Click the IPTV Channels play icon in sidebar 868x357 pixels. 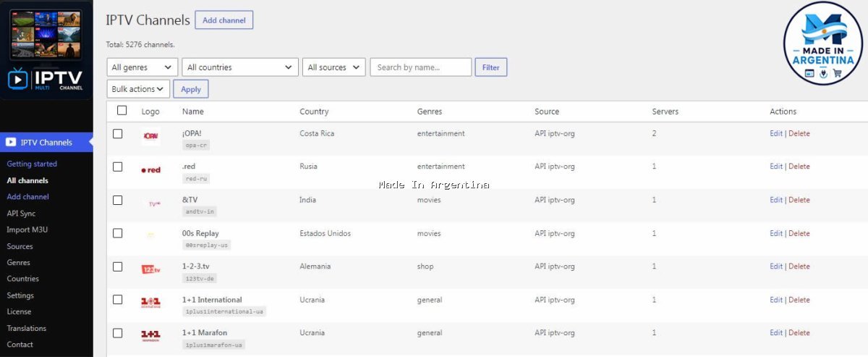click(11, 142)
